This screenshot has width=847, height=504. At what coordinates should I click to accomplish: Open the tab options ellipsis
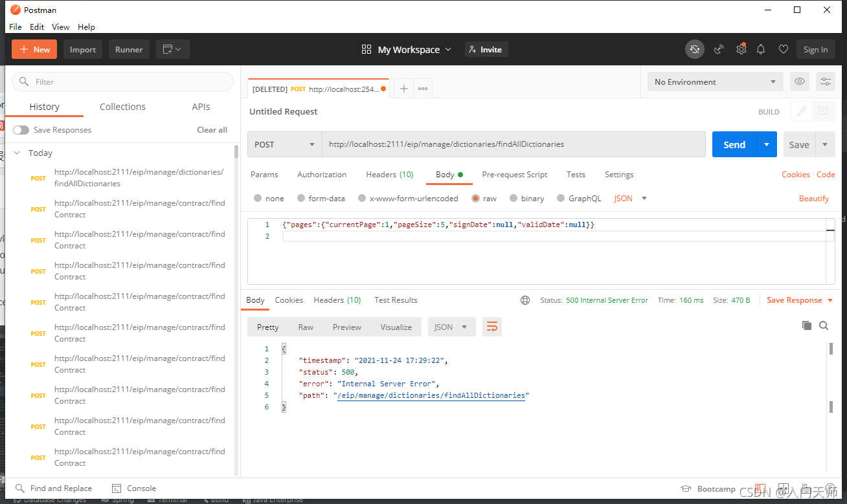(423, 89)
